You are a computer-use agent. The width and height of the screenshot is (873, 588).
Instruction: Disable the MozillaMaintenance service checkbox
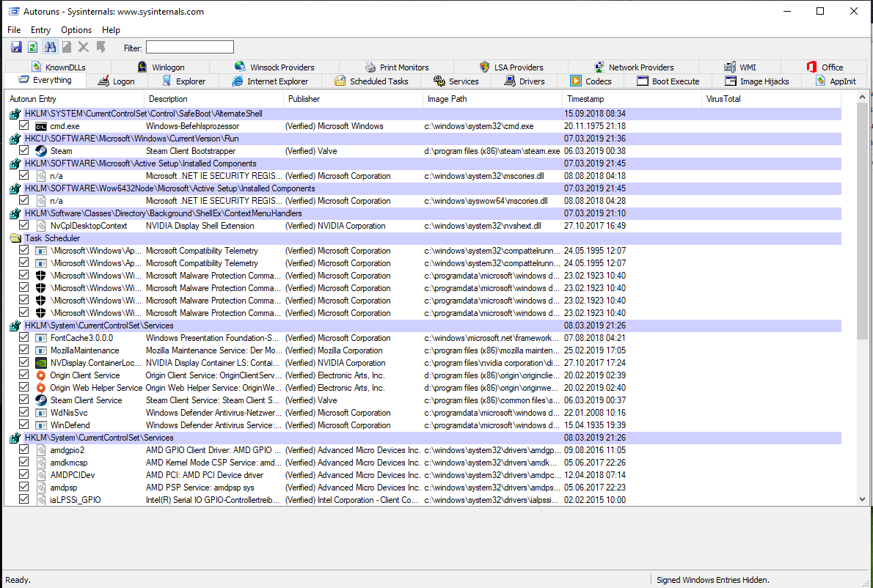[x=24, y=350]
